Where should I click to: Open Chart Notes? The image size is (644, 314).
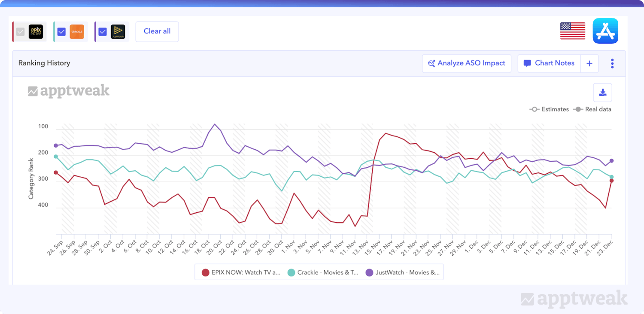click(549, 63)
